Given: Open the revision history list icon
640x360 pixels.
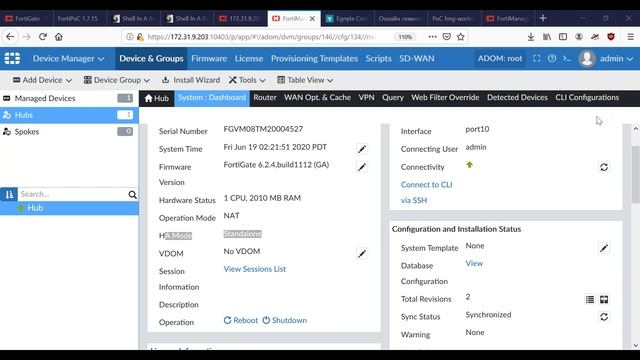Looking at the screenshot, I should point(590,300).
